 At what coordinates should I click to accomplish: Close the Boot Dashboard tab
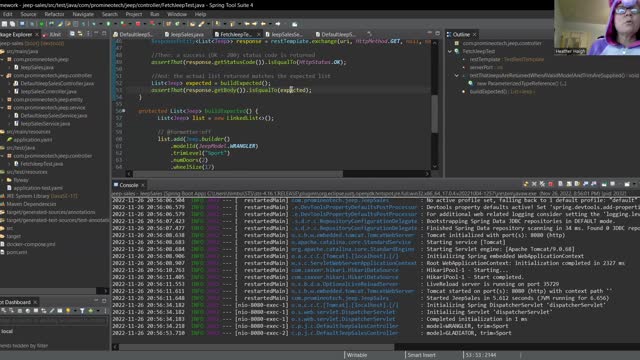(x=35, y=302)
